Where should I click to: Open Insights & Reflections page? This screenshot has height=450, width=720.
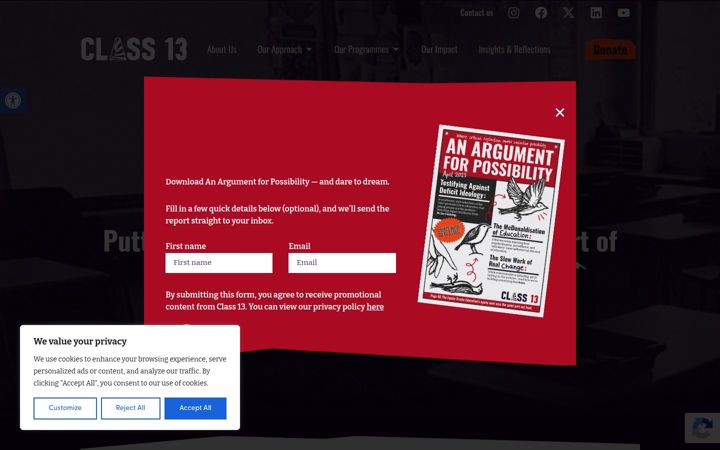[x=514, y=49]
